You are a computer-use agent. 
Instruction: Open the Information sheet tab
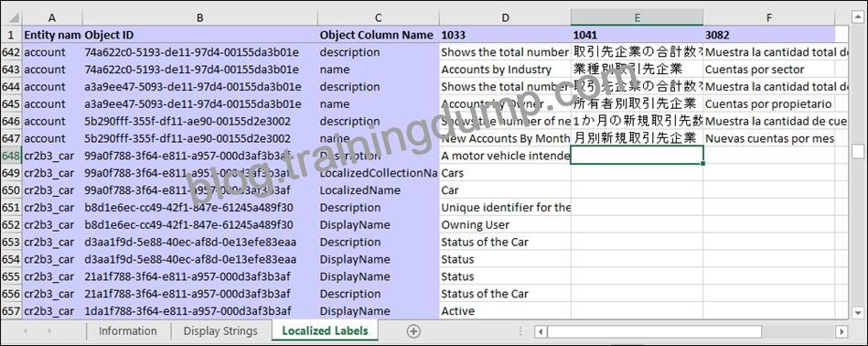[128, 331]
